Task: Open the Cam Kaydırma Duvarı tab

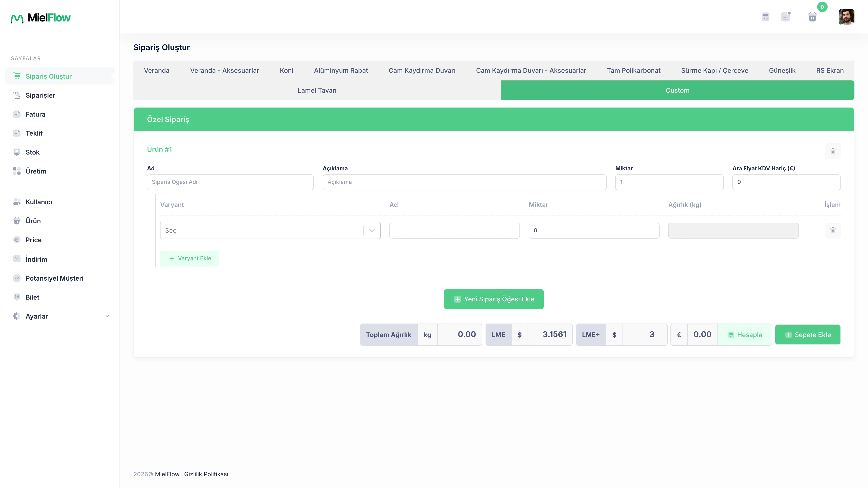Action: pyautogui.click(x=422, y=70)
